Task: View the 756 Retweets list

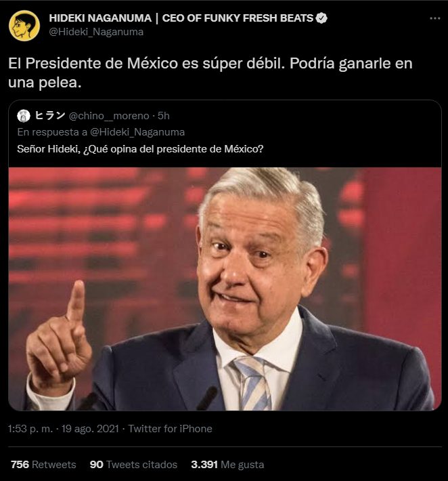Action: (x=43, y=465)
